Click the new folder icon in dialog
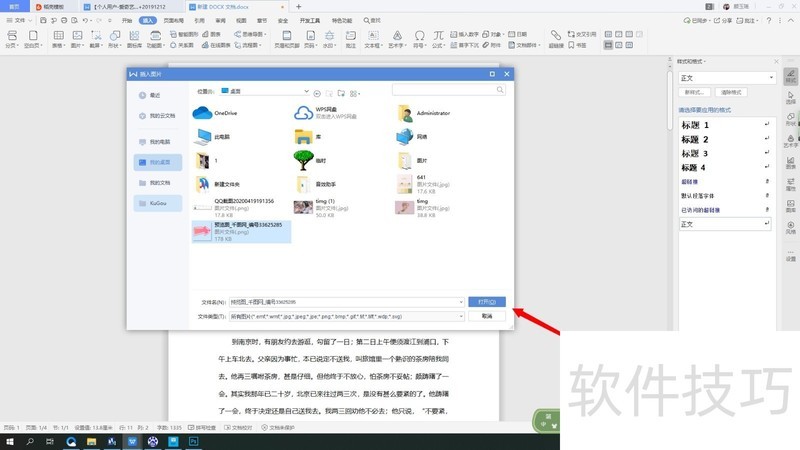 coord(341,93)
